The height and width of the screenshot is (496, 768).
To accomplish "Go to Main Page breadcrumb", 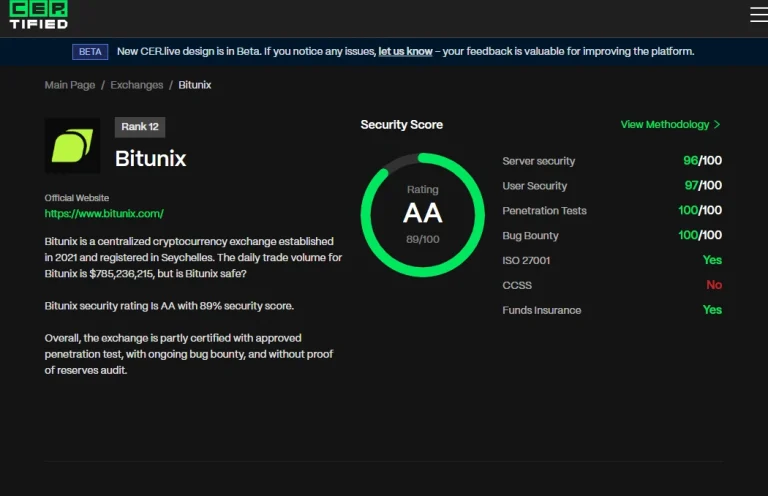I will (70, 85).
